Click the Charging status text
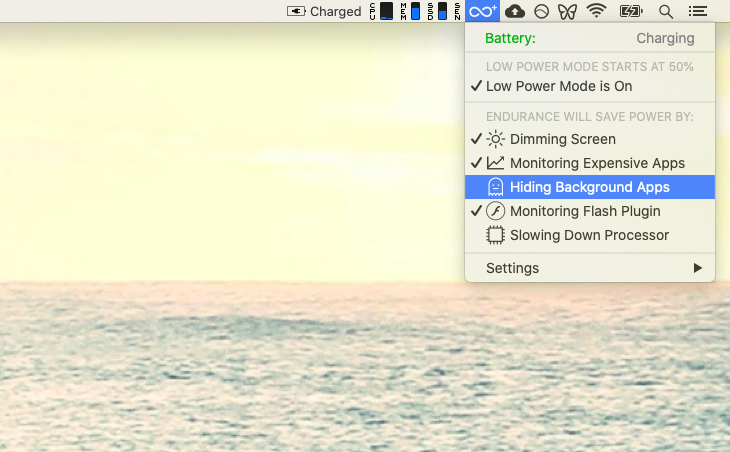Image resolution: width=730 pixels, height=452 pixels. coord(665,38)
